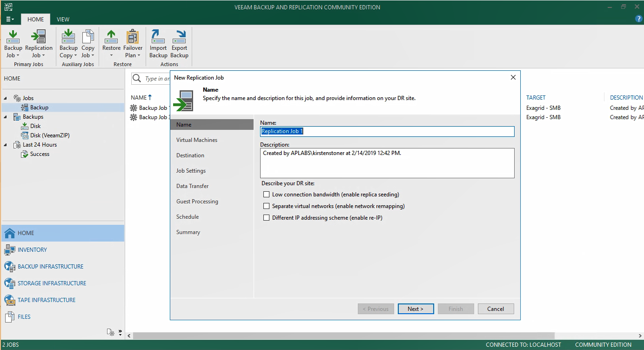The height and width of the screenshot is (350, 644).
Task: Open the help question mark icon
Action: pyautogui.click(x=638, y=19)
